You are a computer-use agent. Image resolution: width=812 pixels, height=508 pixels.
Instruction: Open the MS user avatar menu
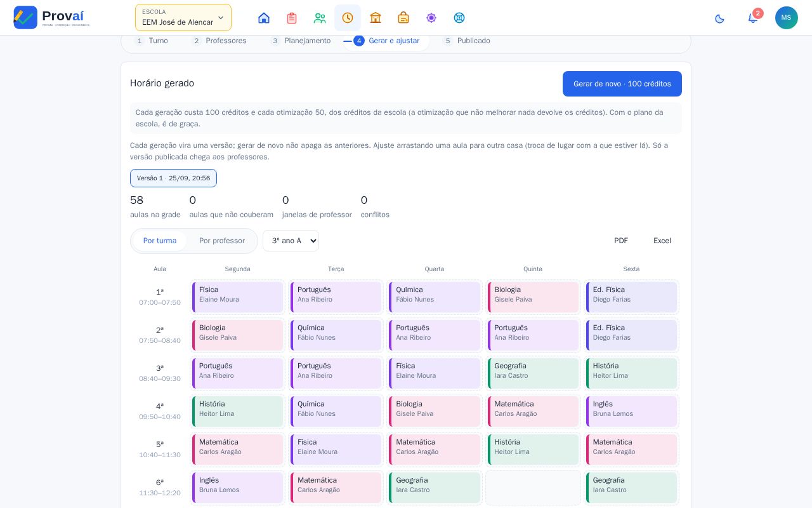tap(787, 18)
